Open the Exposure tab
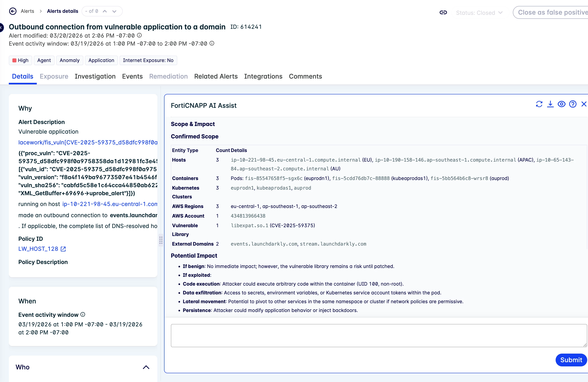 [54, 76]
